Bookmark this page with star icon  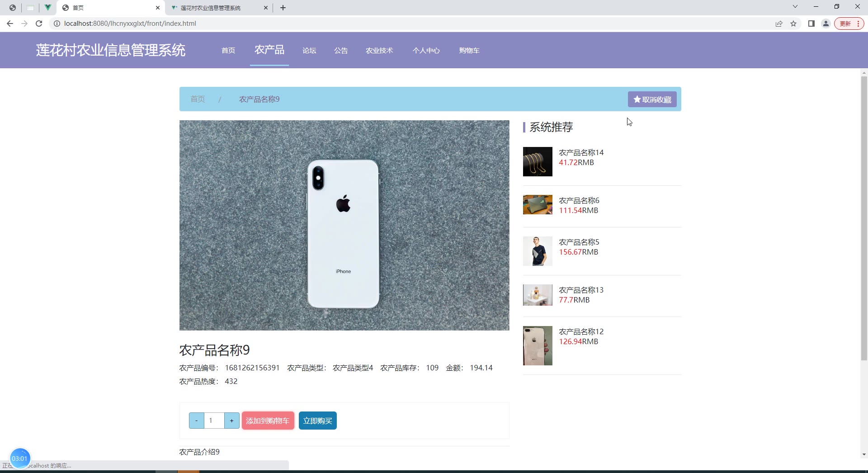793,24
